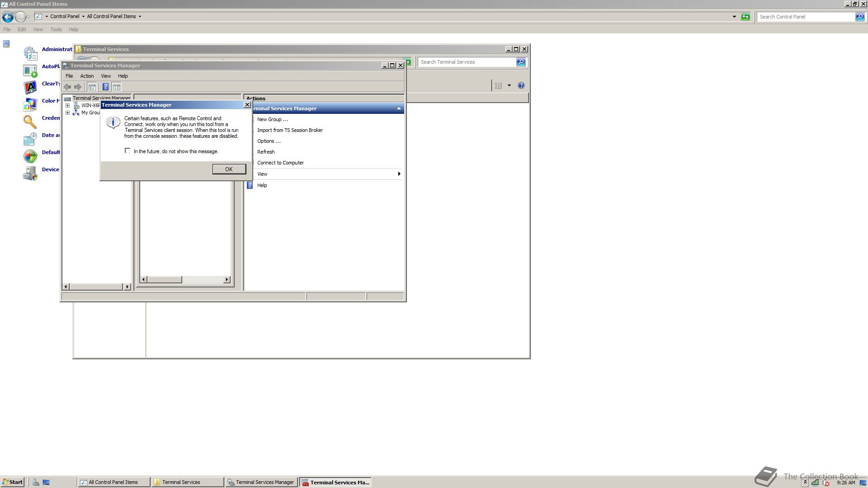Image resolution: width=868 pixels, height=488 pixels.
Task: Click Help icon in Actions pane
Action: pos(250,185)
